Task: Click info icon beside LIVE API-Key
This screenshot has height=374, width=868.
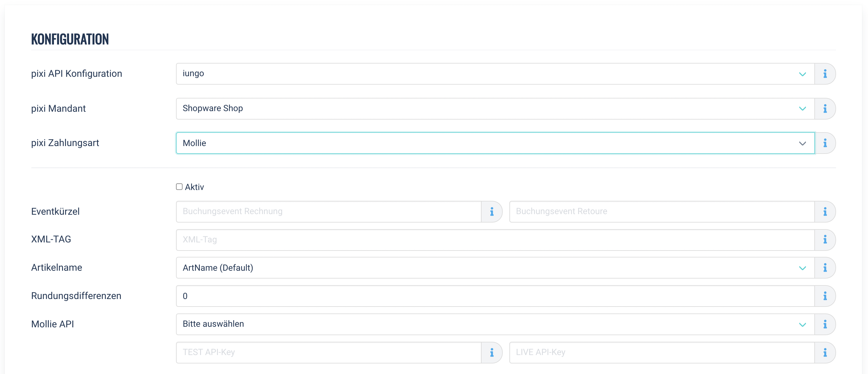Action: click(x=825, y=353)
